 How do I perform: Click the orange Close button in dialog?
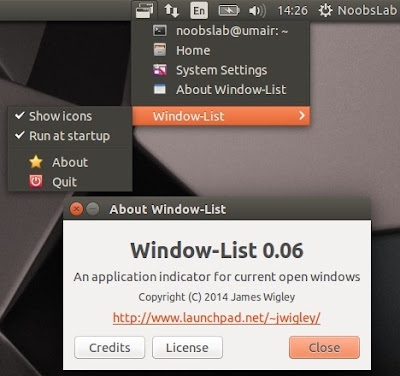[x=324, y=348]
